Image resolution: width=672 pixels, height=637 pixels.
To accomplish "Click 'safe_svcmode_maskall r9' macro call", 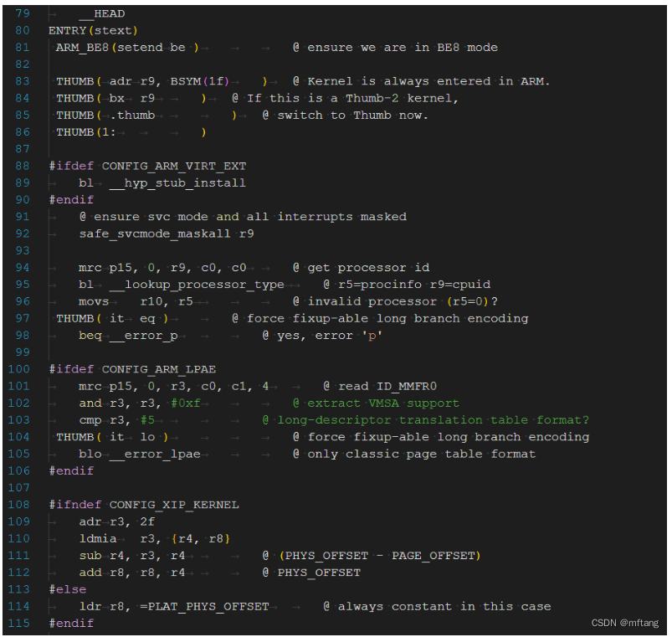I will (167, 234).
